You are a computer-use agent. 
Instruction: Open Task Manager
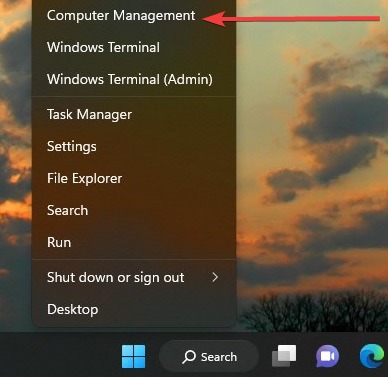tap(134, 115)
